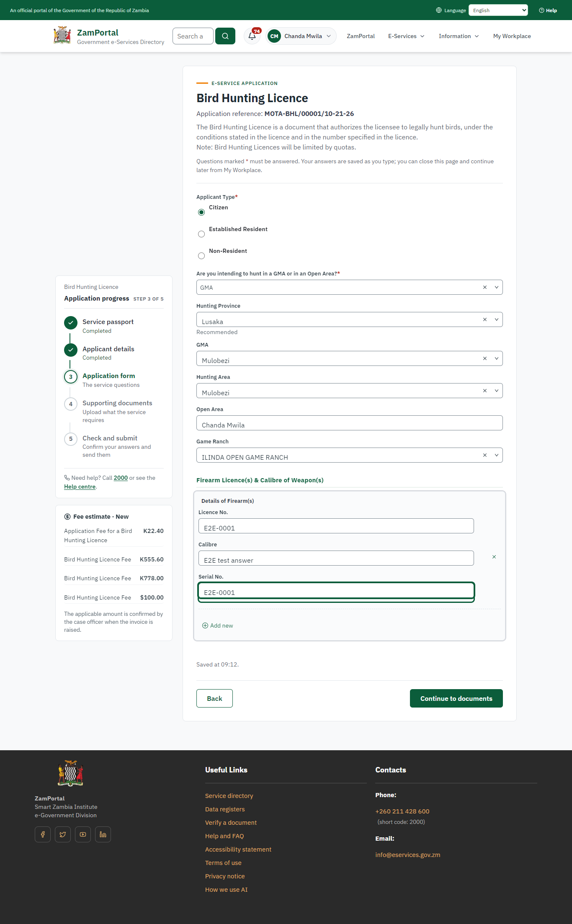Open the Facebook footer icon
This screenshot has width=572, height=924.
click(x=43, y=834)
